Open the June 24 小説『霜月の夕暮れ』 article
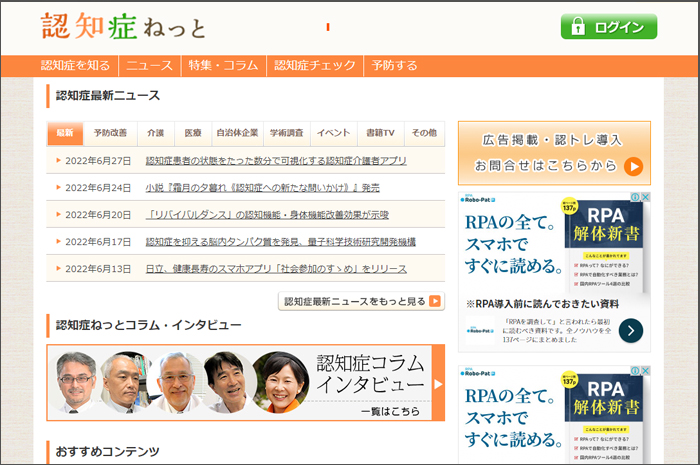700x465 pixels. coord(262,188)
